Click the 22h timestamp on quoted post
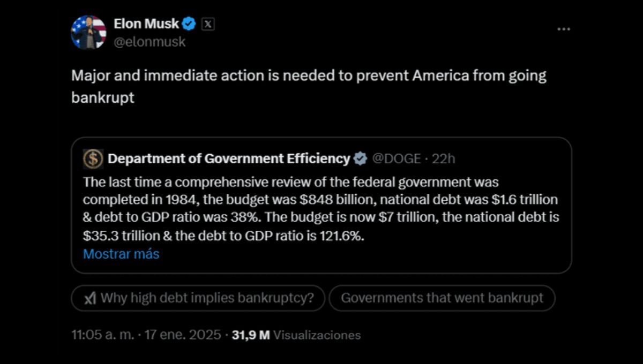Screen dimensions: 643x364 [x=444, y=158]
